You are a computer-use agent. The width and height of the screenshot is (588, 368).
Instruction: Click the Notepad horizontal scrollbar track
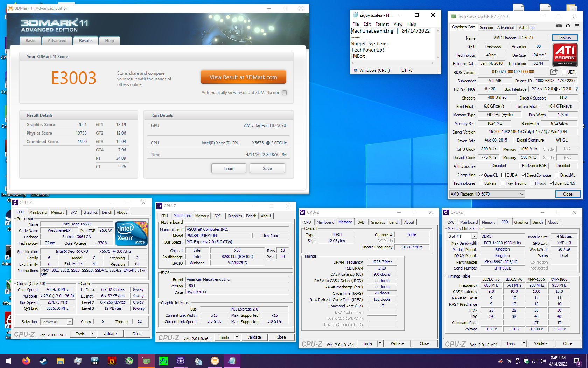393,63
